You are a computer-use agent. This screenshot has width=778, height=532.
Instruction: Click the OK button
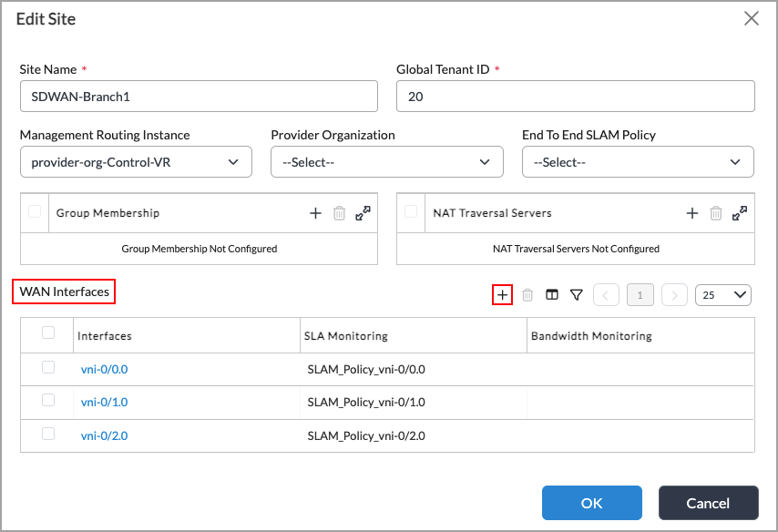pos(592,503)
